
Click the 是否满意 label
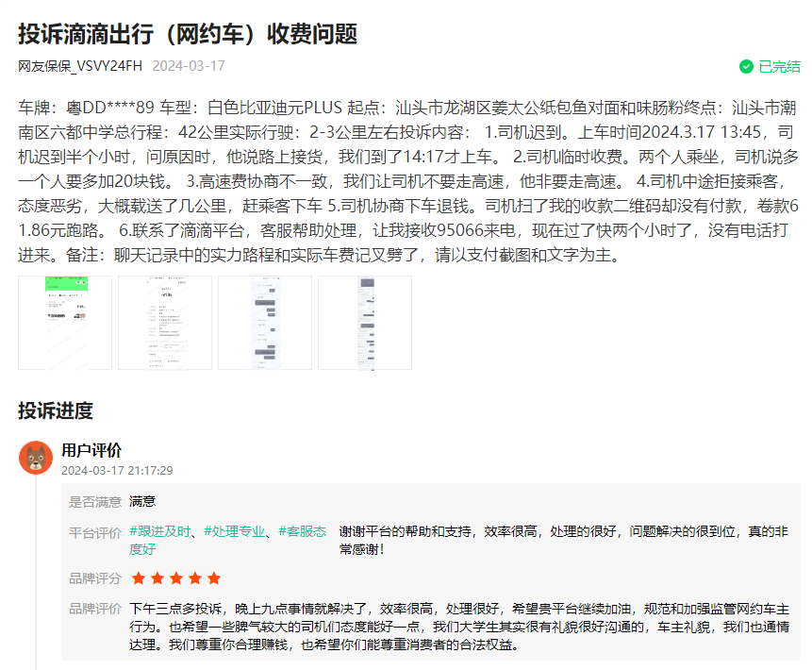pos(95,502)
